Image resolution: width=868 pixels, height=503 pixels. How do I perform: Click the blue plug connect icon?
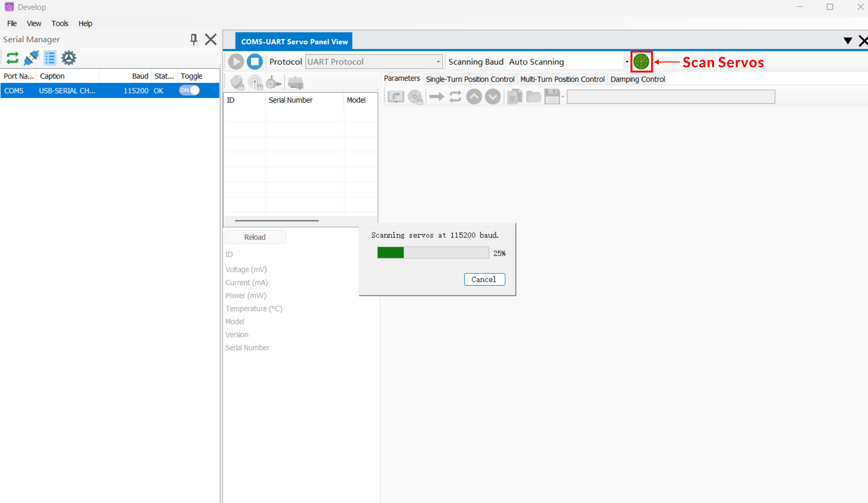31,58
